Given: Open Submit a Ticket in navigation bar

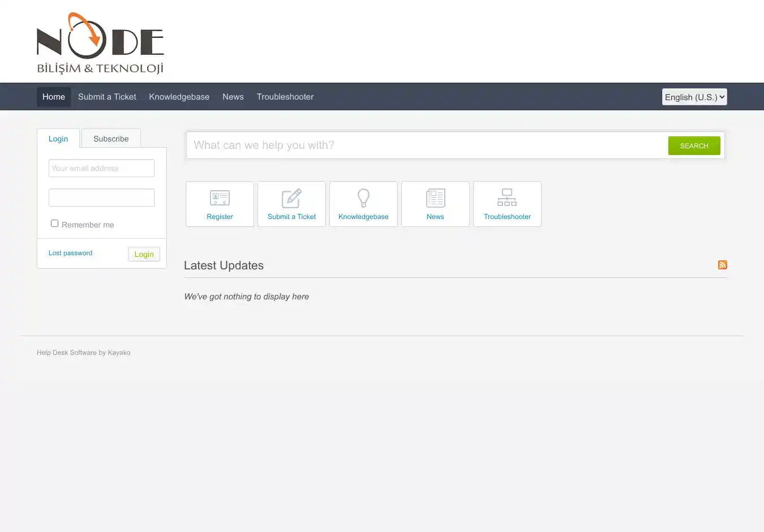Looking at the screenshot, I should point(107,97).
